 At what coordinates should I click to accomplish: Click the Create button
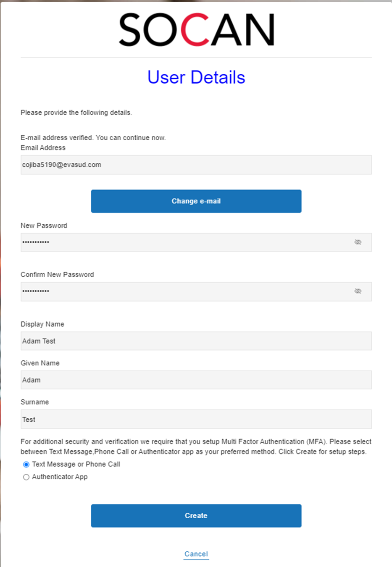[x=196, y=516]
